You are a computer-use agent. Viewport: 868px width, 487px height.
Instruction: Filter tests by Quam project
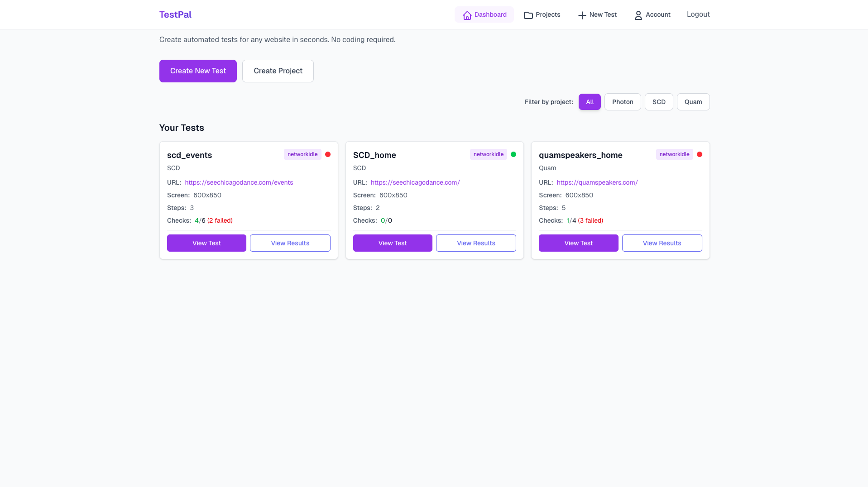[x=693, y=102]
